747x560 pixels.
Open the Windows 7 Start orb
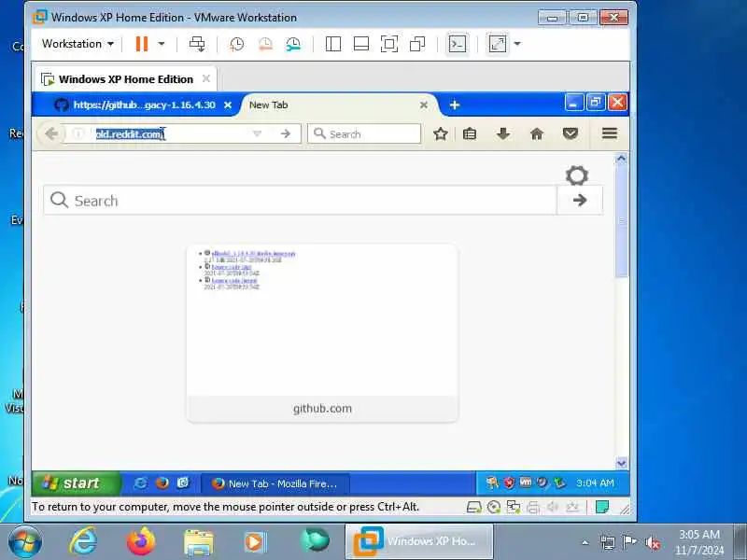tap(25, 542)
